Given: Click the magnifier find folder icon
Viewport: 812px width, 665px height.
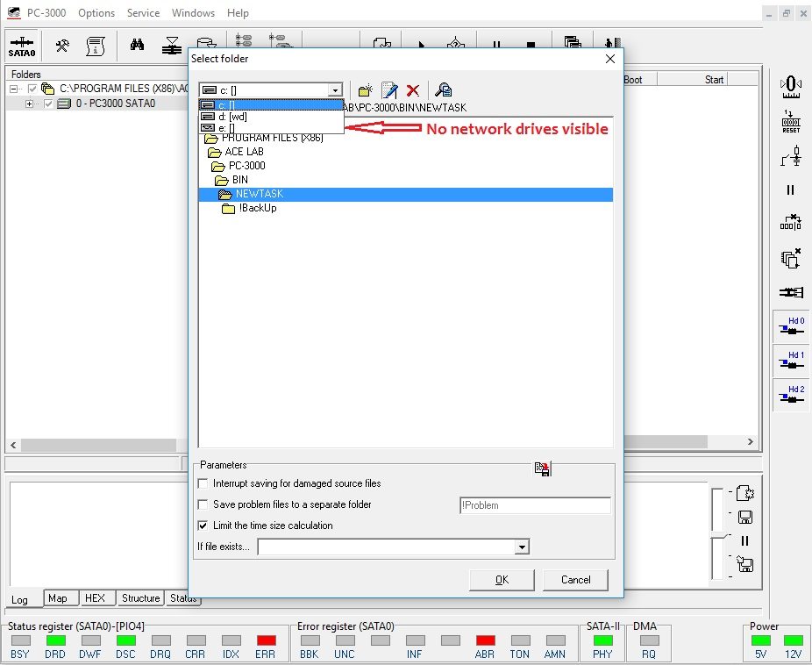Looking at the screenshot, I should pyautogui.click(x=444, y=90).
